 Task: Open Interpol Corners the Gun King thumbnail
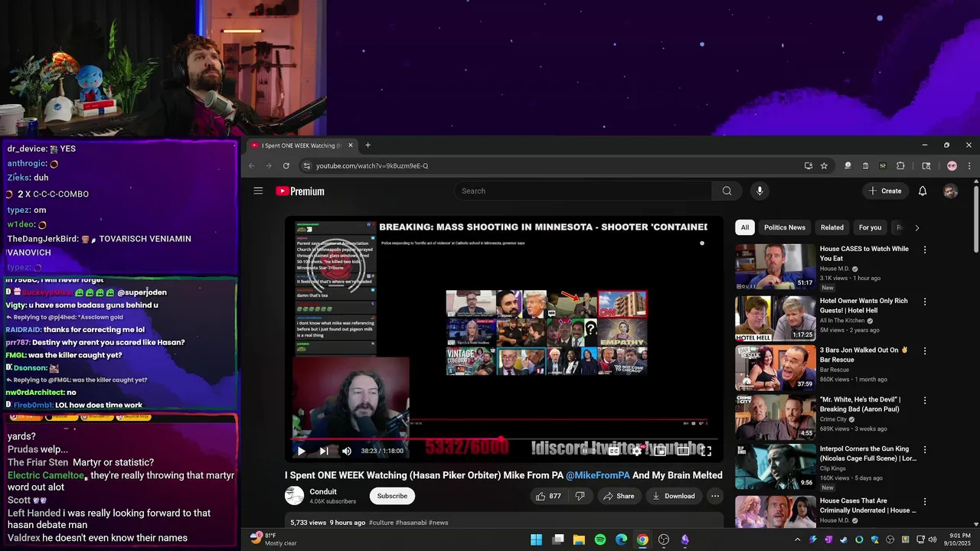tap(776, 467)
